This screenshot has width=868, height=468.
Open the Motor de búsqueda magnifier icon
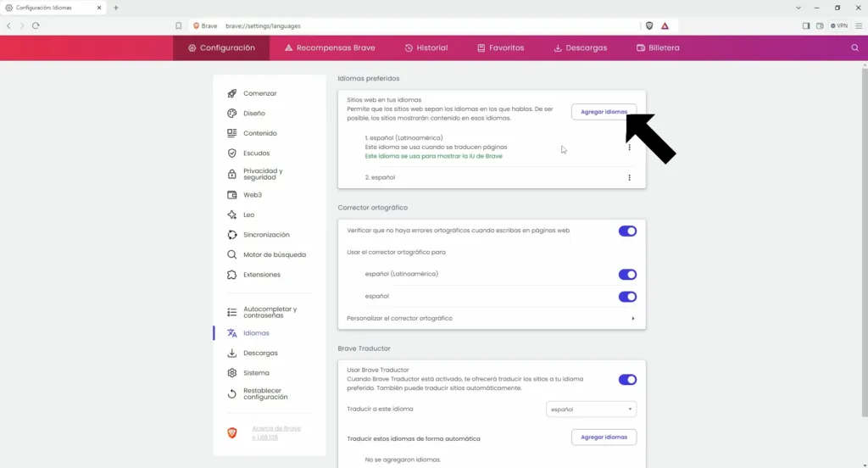pos(232,254)
